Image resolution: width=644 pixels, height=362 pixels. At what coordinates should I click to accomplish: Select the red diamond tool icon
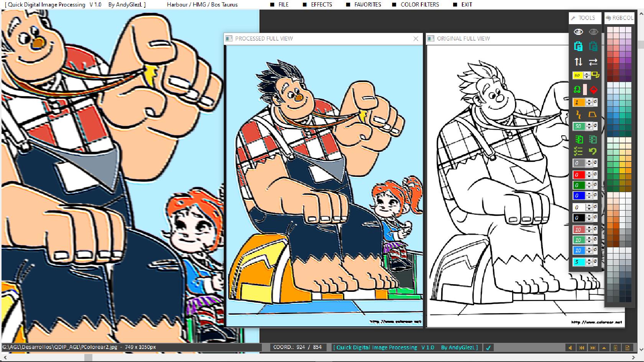point(593,90)
